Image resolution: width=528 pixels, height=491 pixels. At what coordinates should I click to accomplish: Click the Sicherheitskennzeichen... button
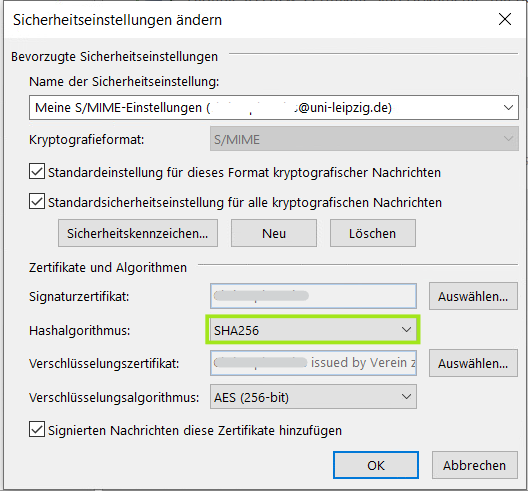pyautogui.click(x=138, y=233)
